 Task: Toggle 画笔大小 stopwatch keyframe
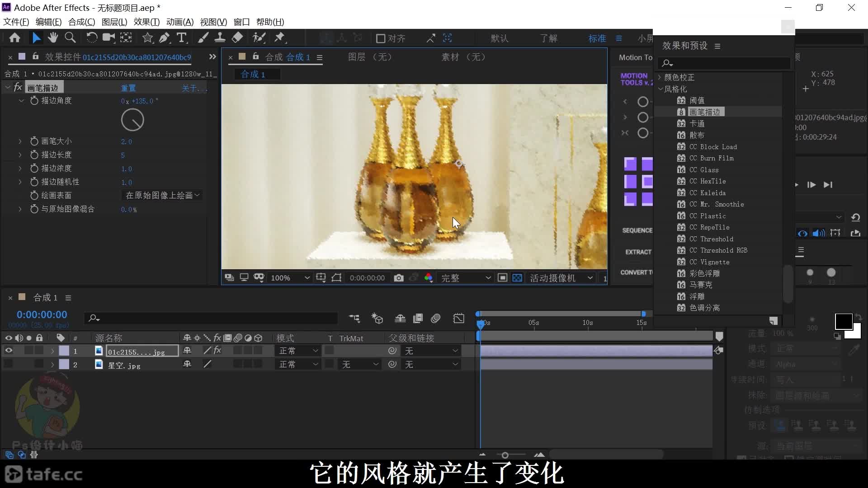(x=34, y=141)
